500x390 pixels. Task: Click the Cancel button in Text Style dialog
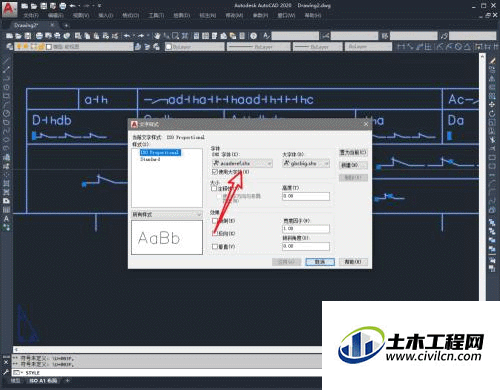pyautogui.click(x=320, y=262)
